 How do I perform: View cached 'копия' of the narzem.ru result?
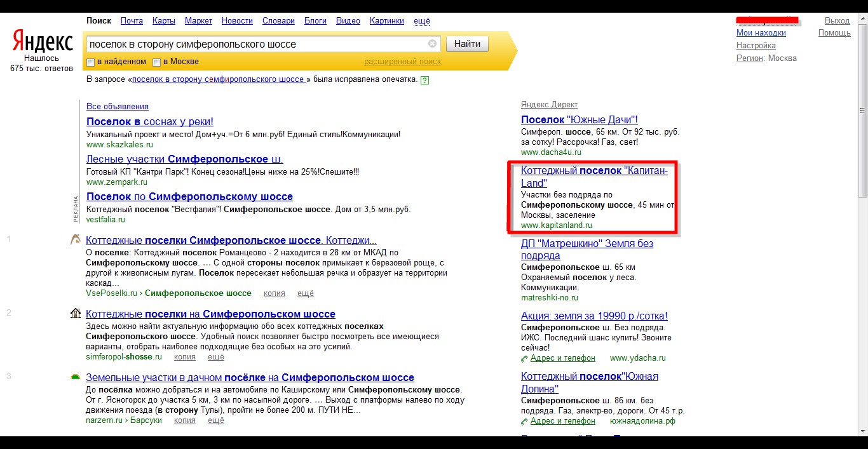[x=185, y=420]
